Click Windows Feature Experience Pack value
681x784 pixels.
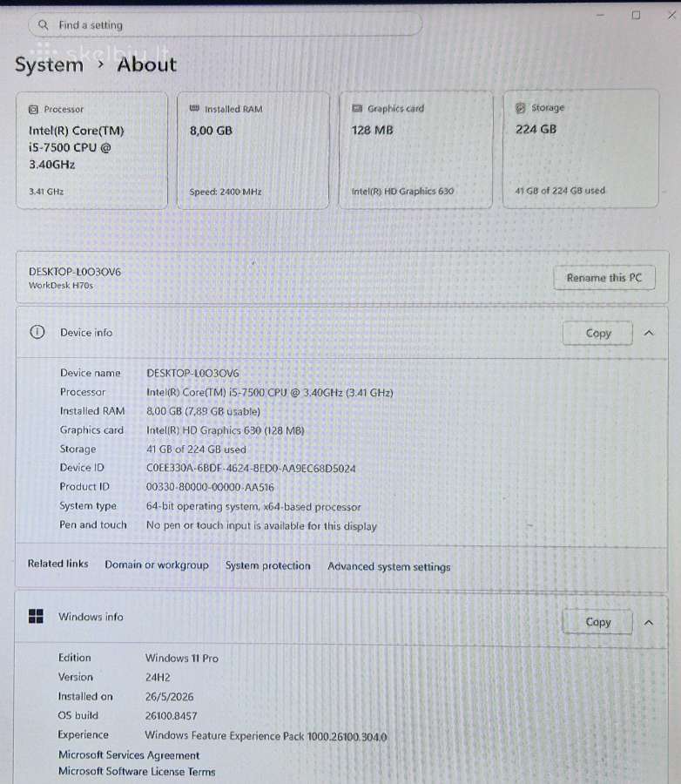[266, 736]
